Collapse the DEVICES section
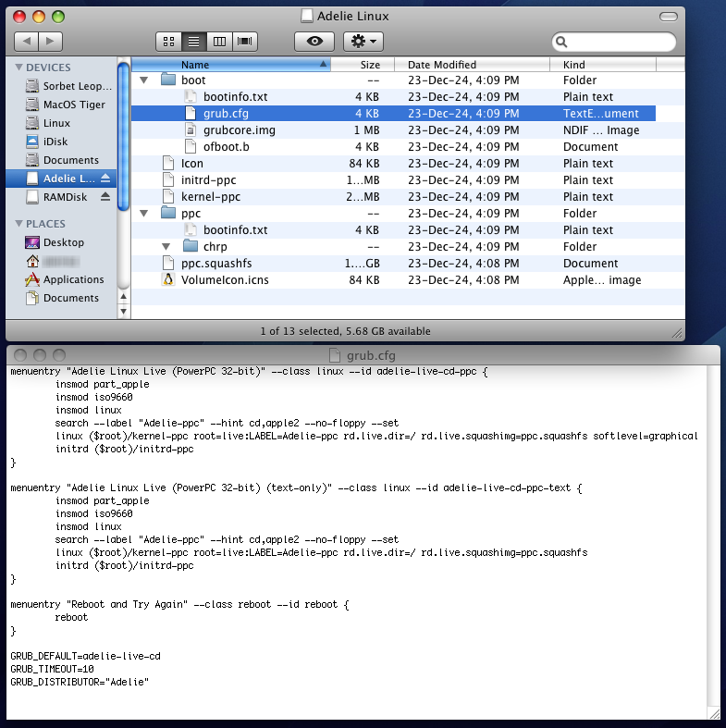This screenshot has width=726, height=728. point(19,68)
